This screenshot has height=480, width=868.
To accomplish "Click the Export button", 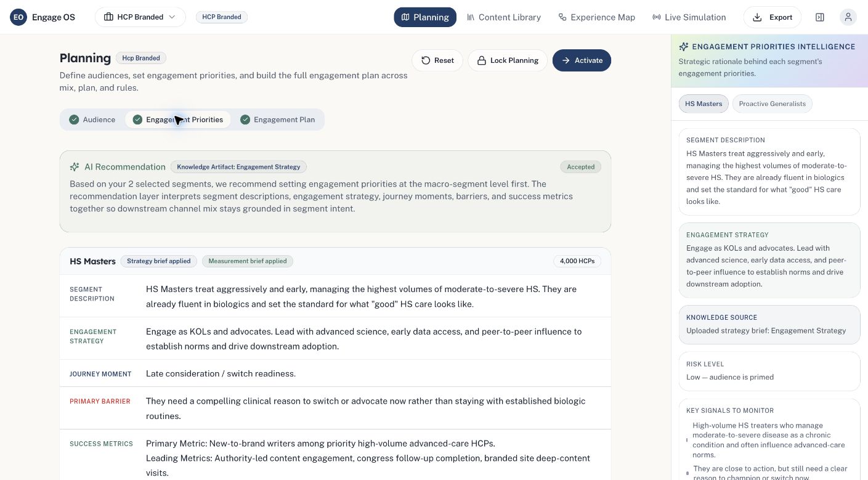I will pos(773,17).
